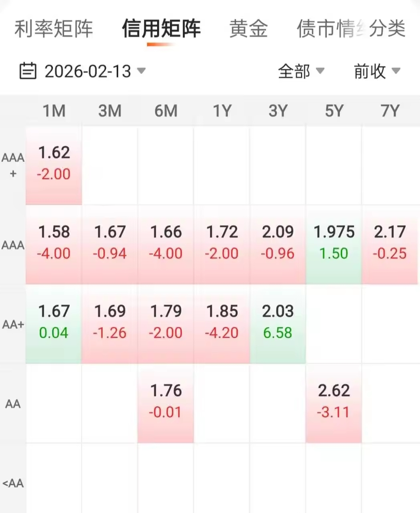Select the 信用矩阵 tab
The height and width of the screenshot is (513, 420).
pos(161,29)
